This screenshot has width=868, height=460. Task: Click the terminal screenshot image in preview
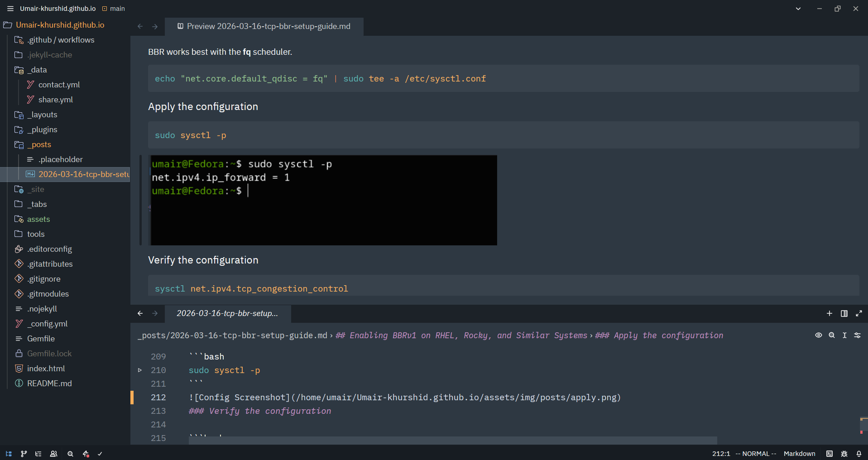point(324,200)
